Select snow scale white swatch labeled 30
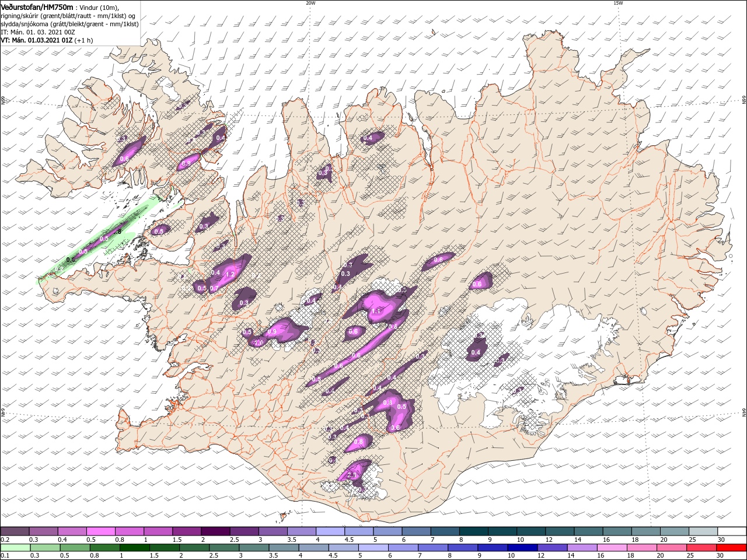The height and width of the screenshot is (560, 747). (732, 531)
